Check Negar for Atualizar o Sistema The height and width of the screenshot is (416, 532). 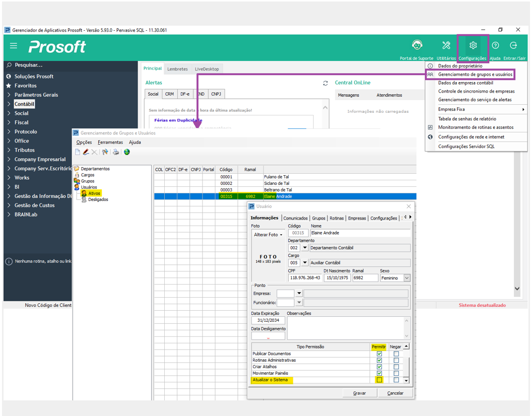tap(396, 380)
